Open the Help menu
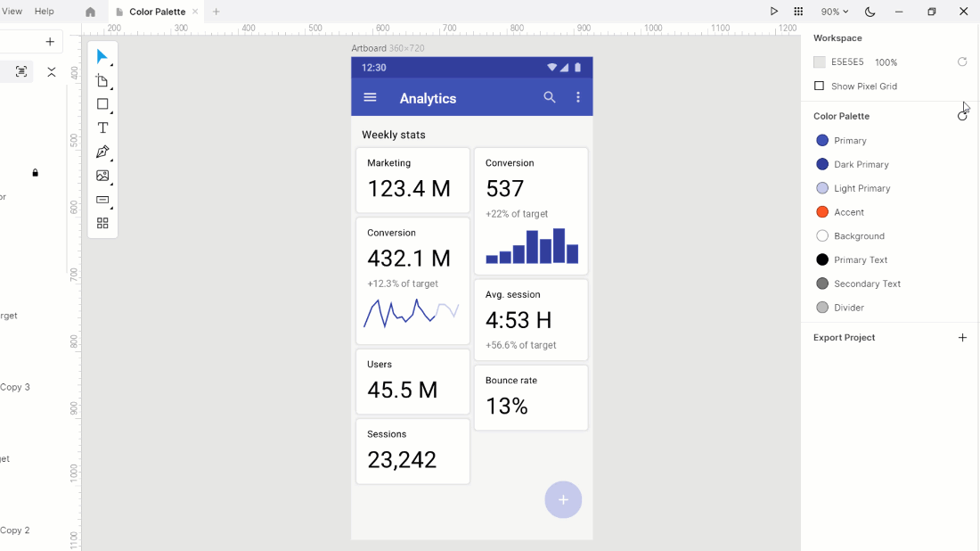This screenshot has height=551, width=980. (x=44, y=12)
